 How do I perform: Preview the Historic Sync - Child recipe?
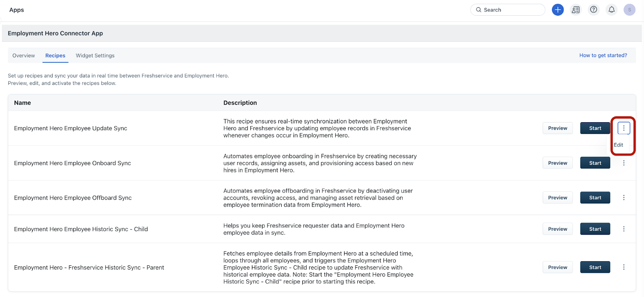(557, 229)
